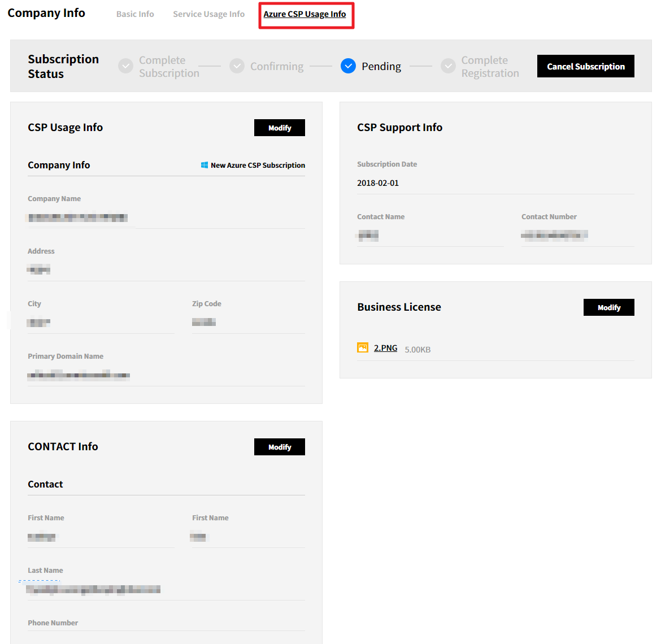Click the Complete Subscription step check icon
This screenshot has width=661, height=644.
coord(125,66)
